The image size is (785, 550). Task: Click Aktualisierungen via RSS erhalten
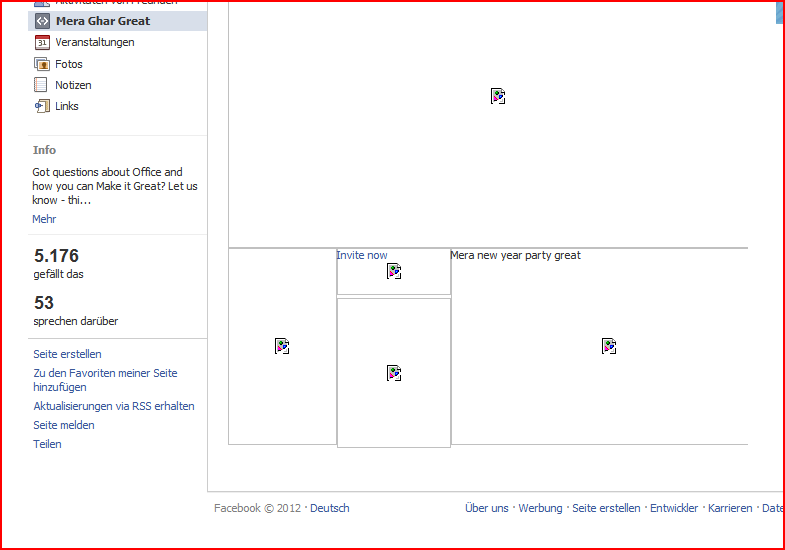114,406
